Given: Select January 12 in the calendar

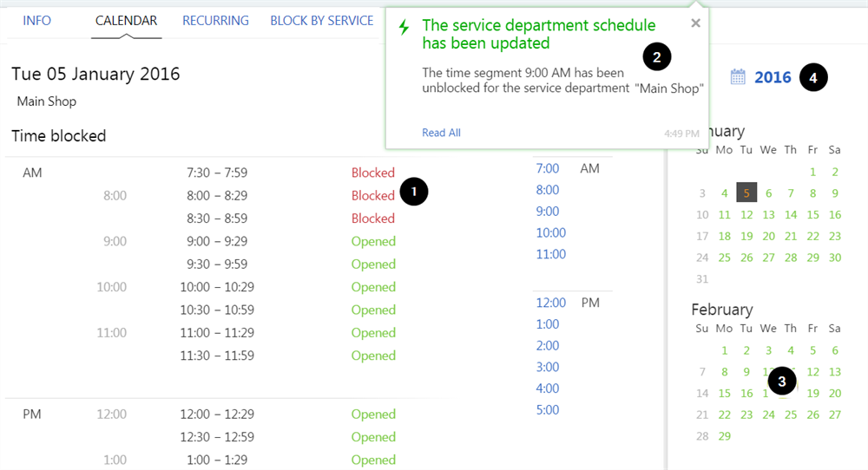Looking at the screenshot, I should point(746,214).
